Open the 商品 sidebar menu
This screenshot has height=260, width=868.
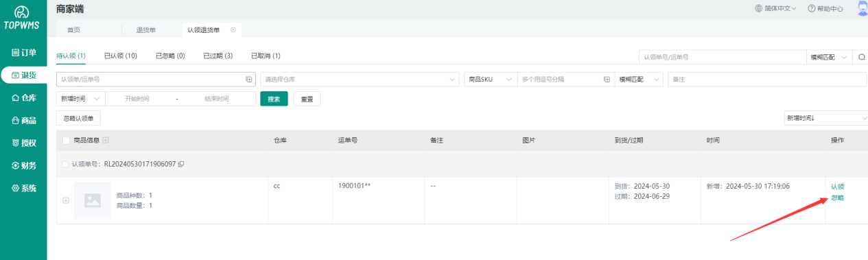[23, 121]
